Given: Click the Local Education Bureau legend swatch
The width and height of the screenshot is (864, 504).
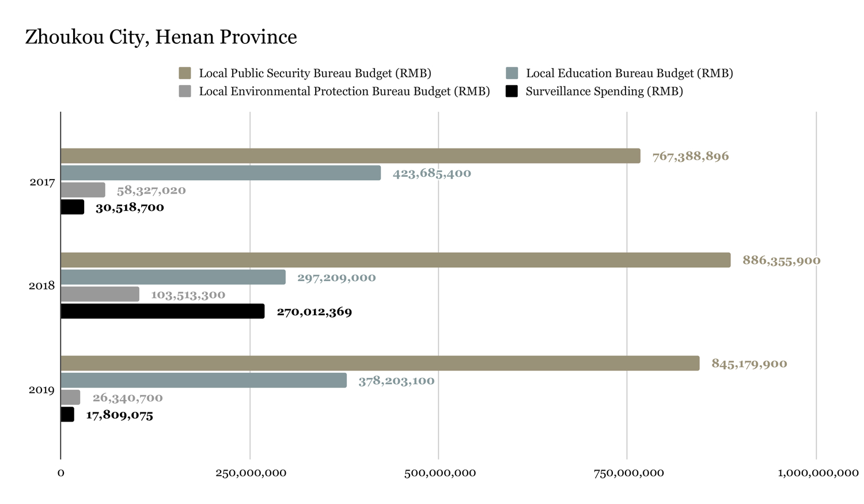Looking at the screenshot, I should pyautogui.click(x=511, y=73).
